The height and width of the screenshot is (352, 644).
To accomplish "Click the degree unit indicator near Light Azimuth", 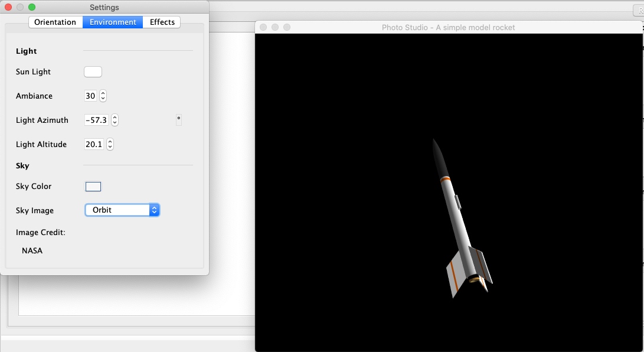I will point(179,120).
